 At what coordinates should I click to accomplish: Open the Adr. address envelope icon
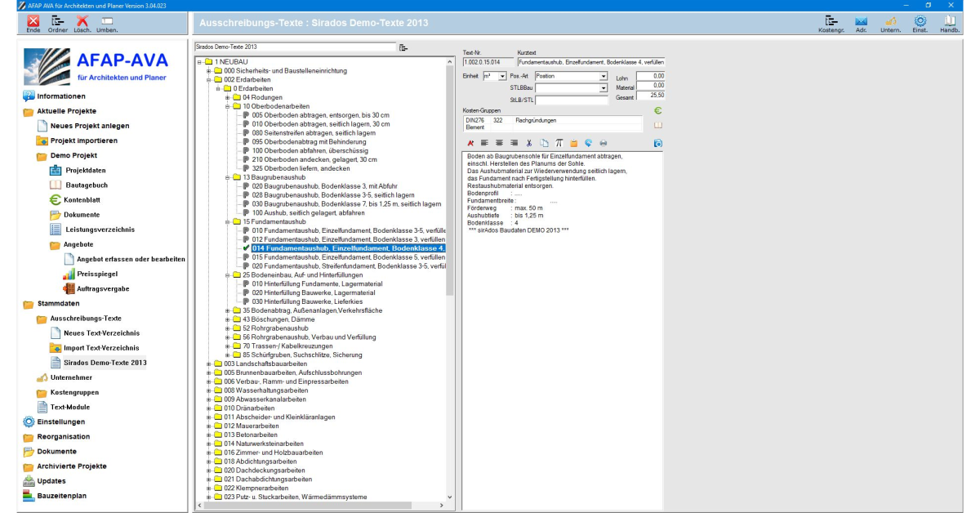tap(861, 20)
